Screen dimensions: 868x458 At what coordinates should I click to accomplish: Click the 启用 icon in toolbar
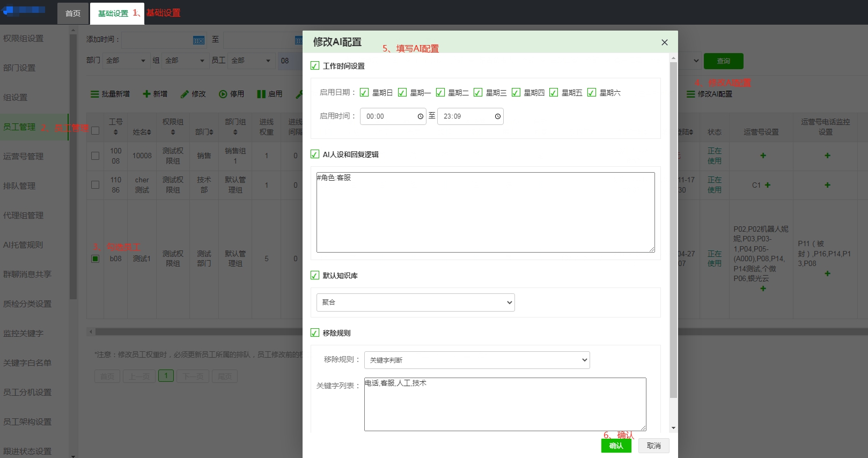261,94
